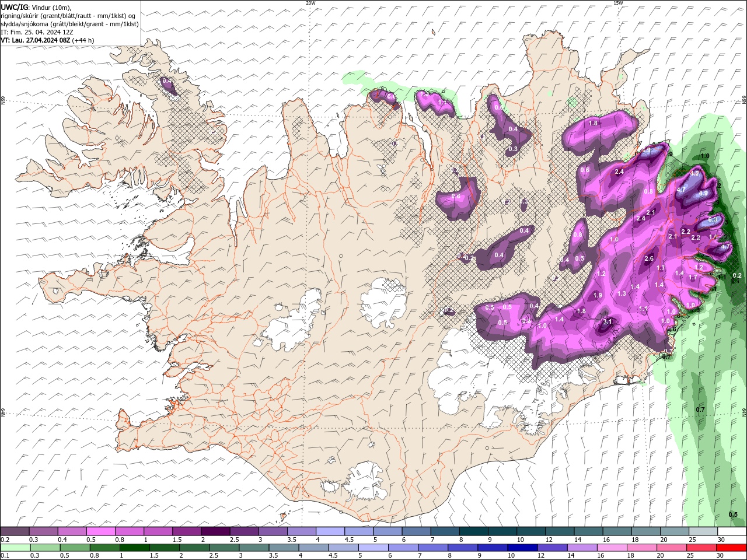Click the Mýrdalsjökull glacier white area
Viewport: 747px width, 560px height.
pos(365,481)
